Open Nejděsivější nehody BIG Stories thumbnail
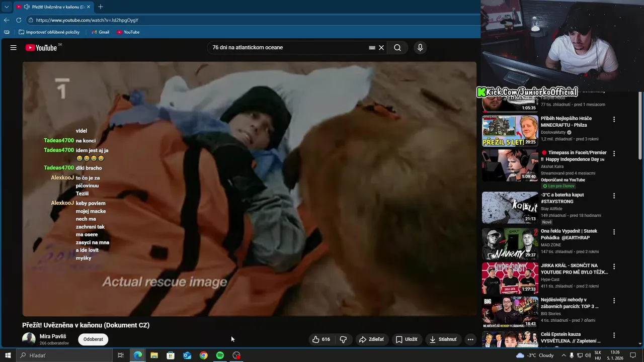 tap(510, 312)
